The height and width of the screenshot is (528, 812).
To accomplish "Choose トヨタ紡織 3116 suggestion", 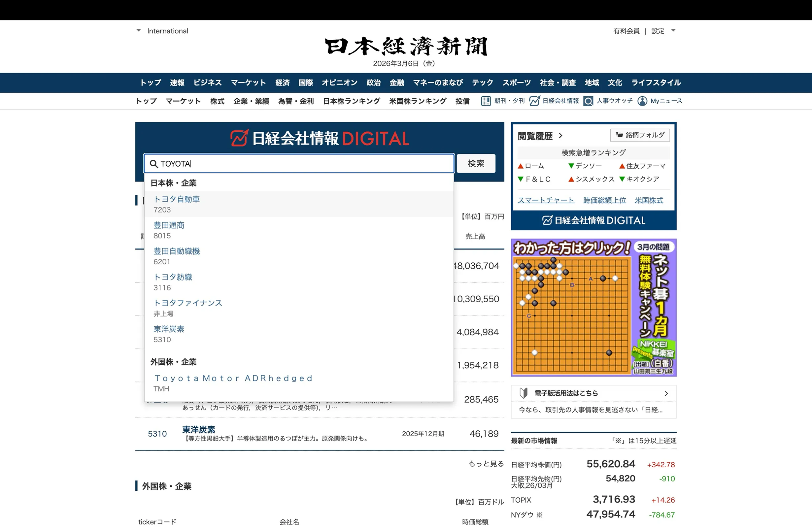I will pos(299,282).
